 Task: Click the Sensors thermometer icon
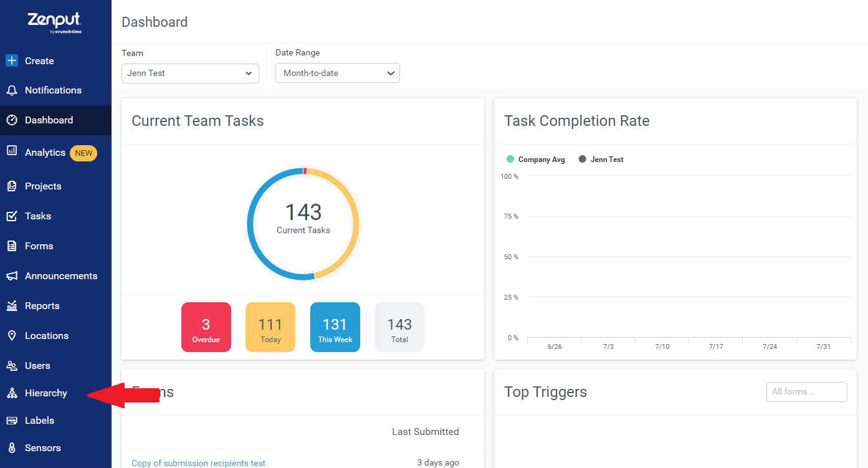(x=12, y=448)
